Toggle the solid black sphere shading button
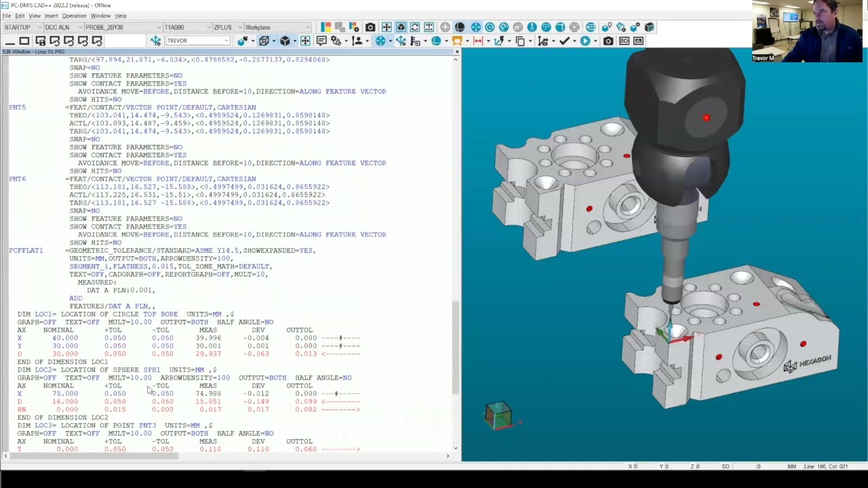This screenshot has width=868, height=488. [x=460, y=27]
